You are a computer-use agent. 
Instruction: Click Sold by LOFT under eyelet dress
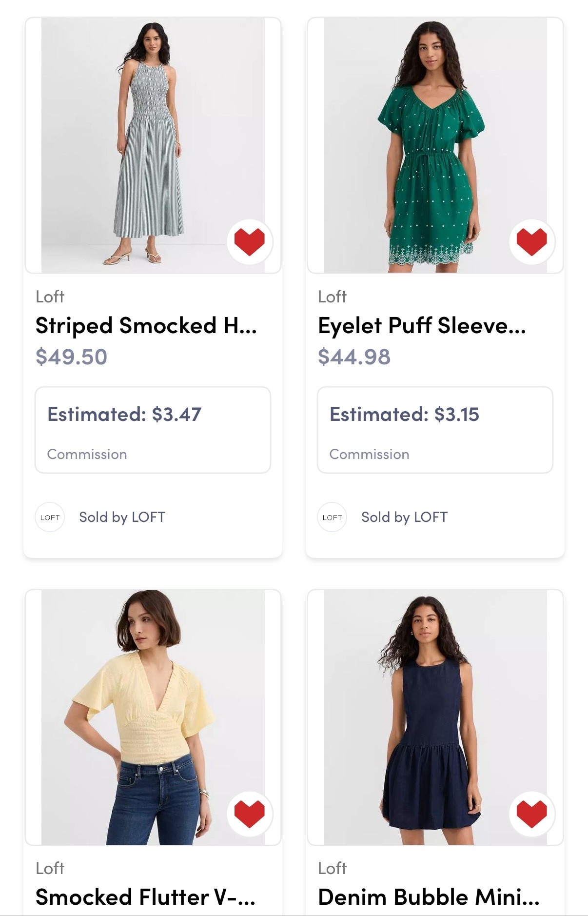tap(404, 517)
